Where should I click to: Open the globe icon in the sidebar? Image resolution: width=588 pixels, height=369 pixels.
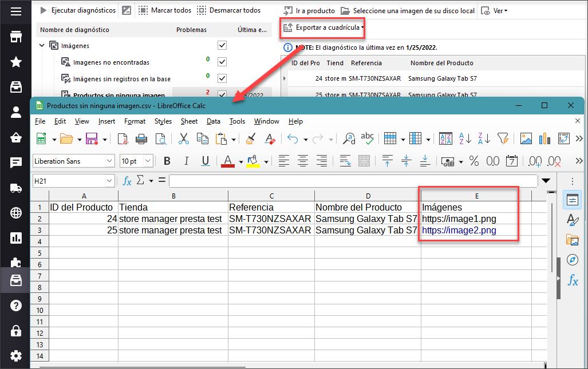(16, 213)
